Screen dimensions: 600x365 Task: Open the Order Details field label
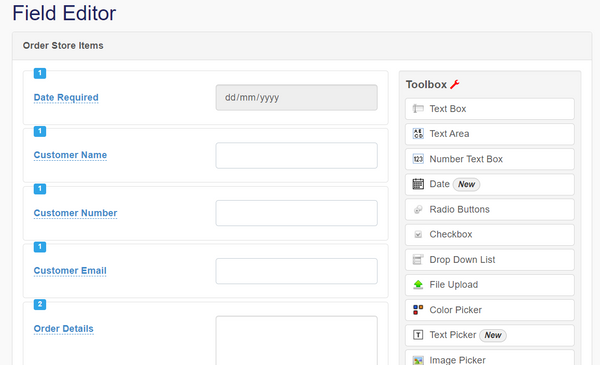(64, 329)
